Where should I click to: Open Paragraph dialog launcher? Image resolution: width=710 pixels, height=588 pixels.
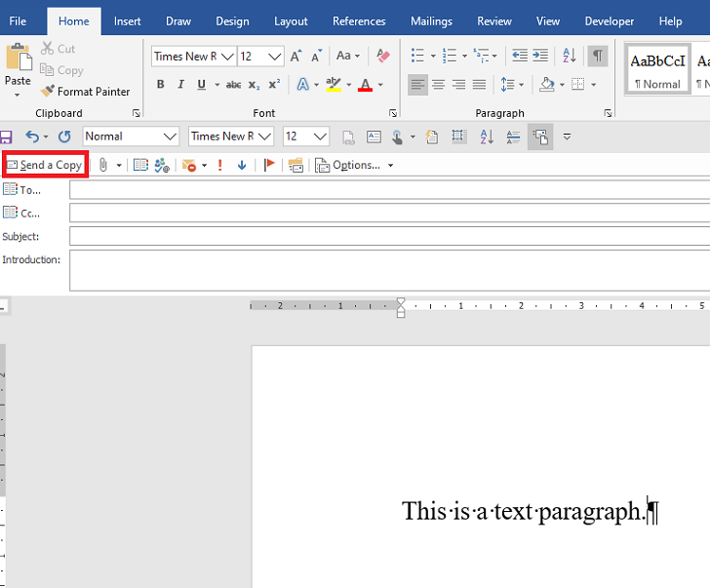click(x=608, y=113)
